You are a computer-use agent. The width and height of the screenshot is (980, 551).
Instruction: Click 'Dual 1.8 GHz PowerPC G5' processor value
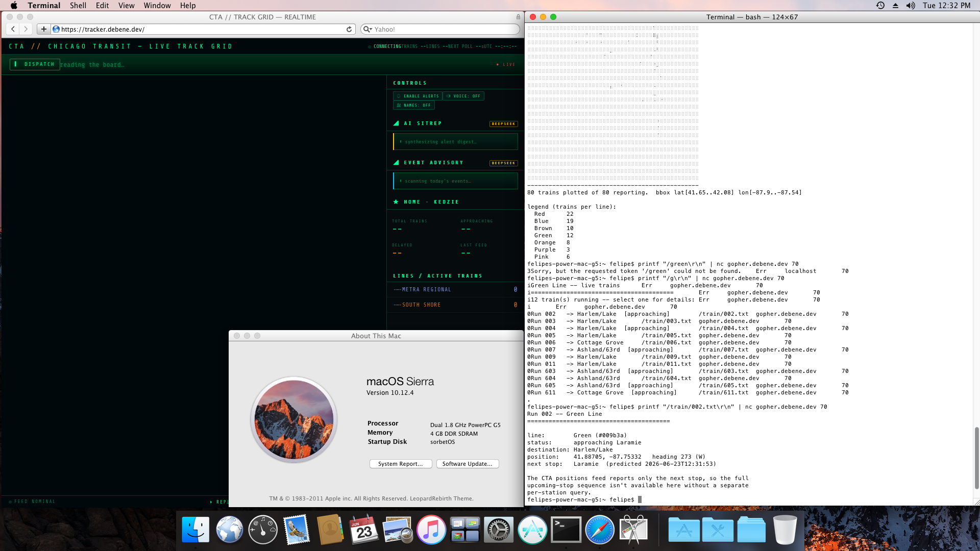[465, 425]
